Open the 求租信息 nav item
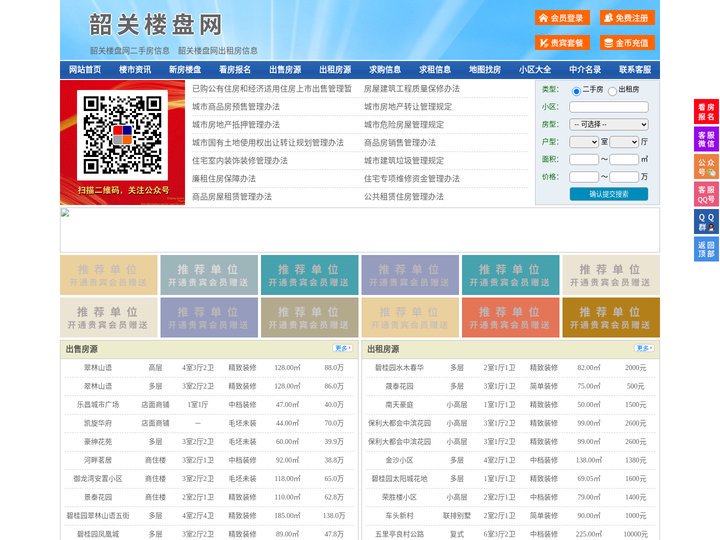Image resolution: width=720 pixels, height=540 pixels. click(435, 70)
